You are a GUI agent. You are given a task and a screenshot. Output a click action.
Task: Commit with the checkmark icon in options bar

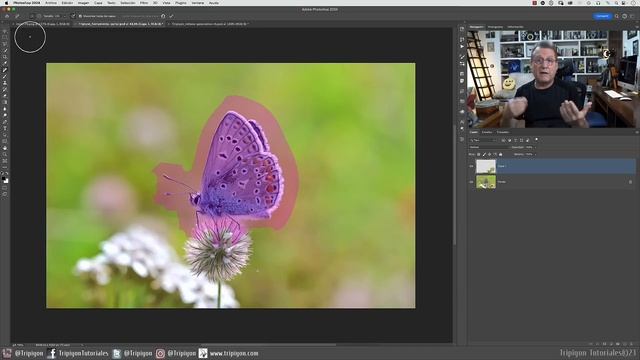click(171, 16)
